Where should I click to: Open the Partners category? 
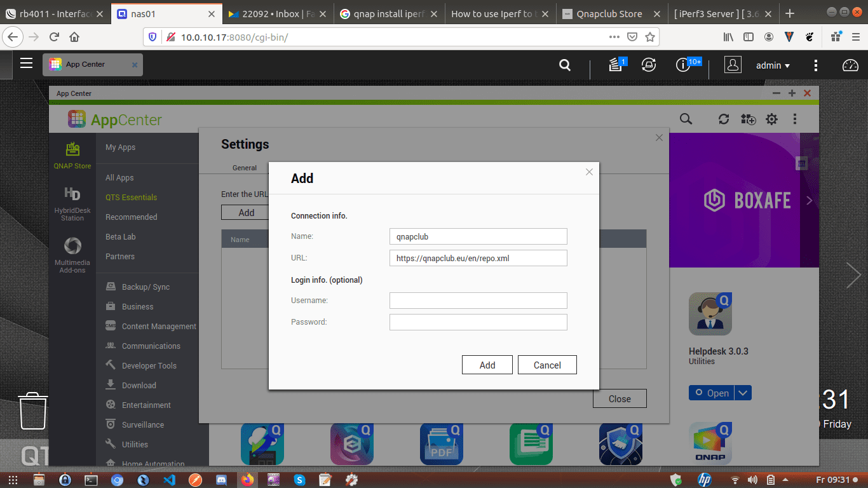[x=120, y=257]
